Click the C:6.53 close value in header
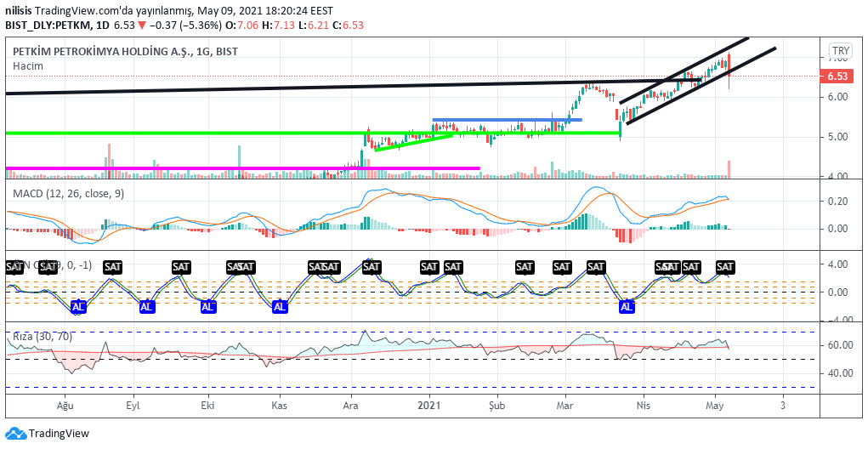The width and height of the screenshot is (868, 449). tap(350, 26)
